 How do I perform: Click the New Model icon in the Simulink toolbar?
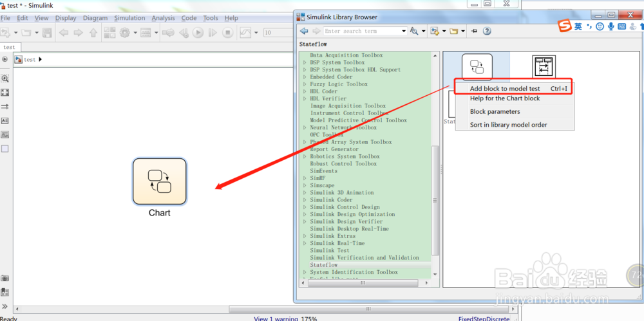5,32
